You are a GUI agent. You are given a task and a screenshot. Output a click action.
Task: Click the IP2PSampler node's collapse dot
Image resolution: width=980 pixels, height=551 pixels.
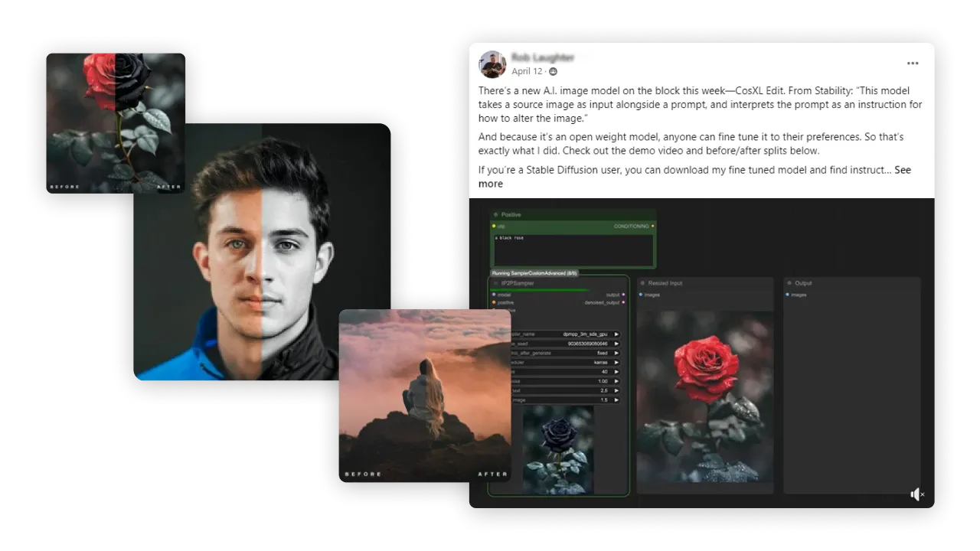coord(495,283)
